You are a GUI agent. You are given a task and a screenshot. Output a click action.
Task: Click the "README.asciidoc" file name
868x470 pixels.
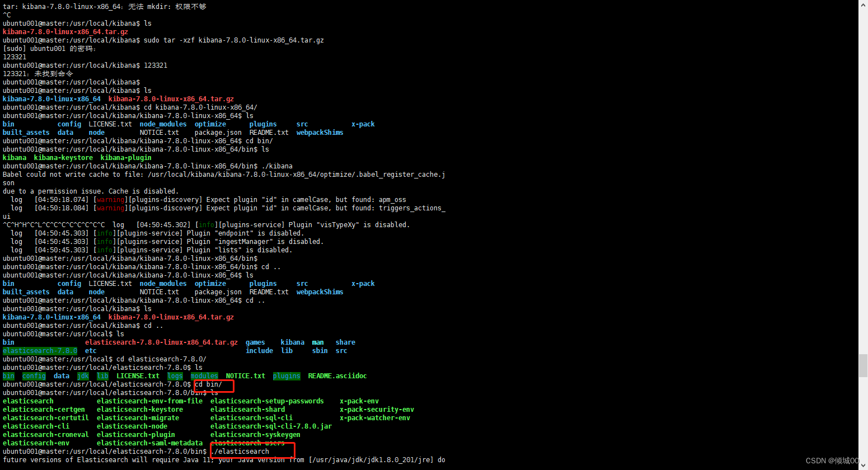pyautogui.click(x=337, y=376)
